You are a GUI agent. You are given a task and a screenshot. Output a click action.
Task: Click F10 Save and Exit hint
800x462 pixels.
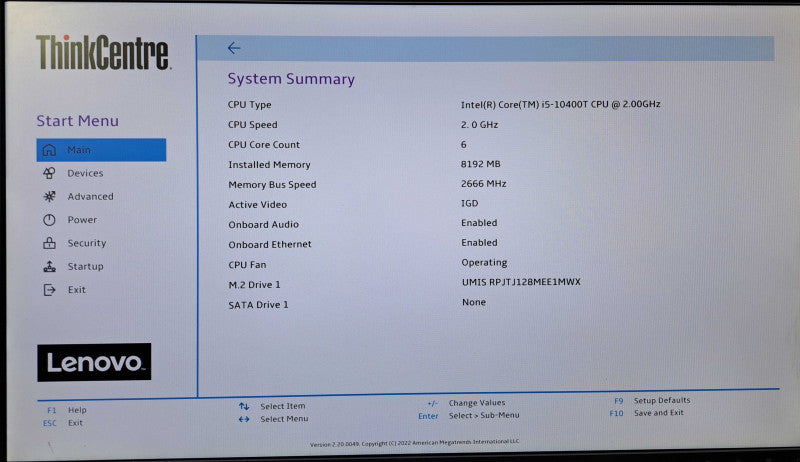[x=646, y=413]
